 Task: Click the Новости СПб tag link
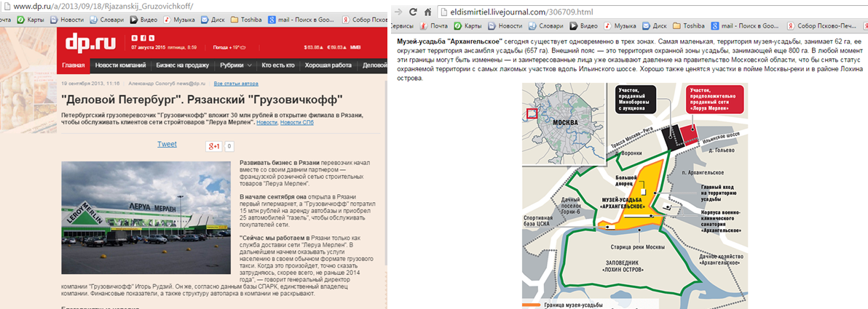pos(296,122)
